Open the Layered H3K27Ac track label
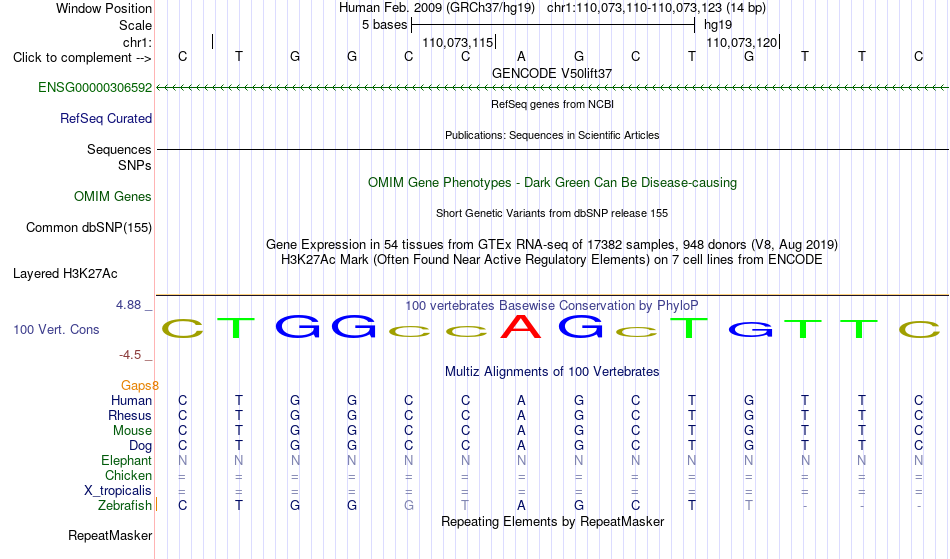950x559 pixels. [x=65, y=274]
